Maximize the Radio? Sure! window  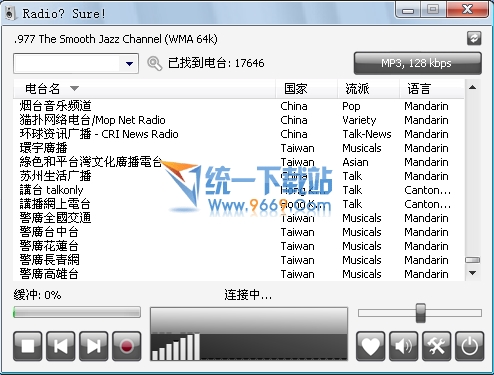click(x=433, y=10)
